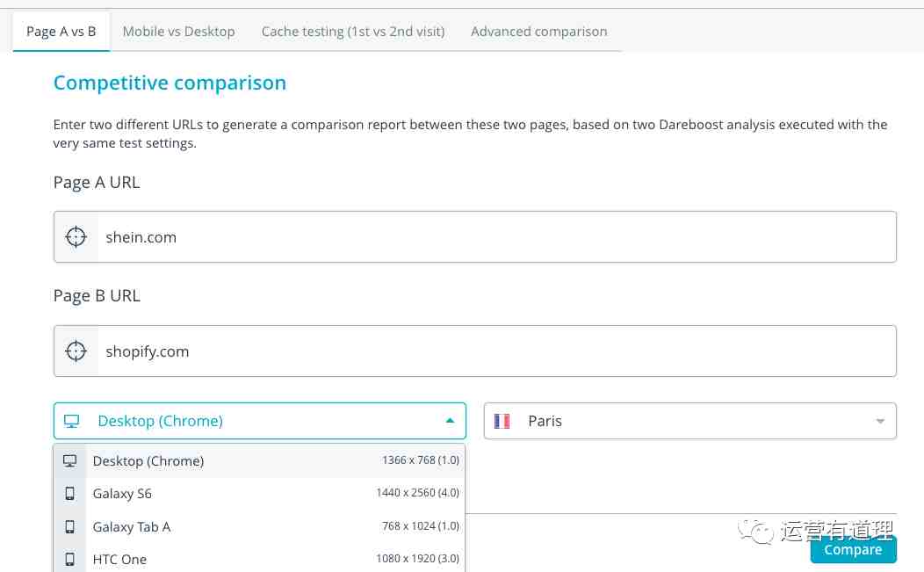This screenshot has width=924, height=572.
Task: Choose HTC One from the device list
Action: (x=259, y=559)
